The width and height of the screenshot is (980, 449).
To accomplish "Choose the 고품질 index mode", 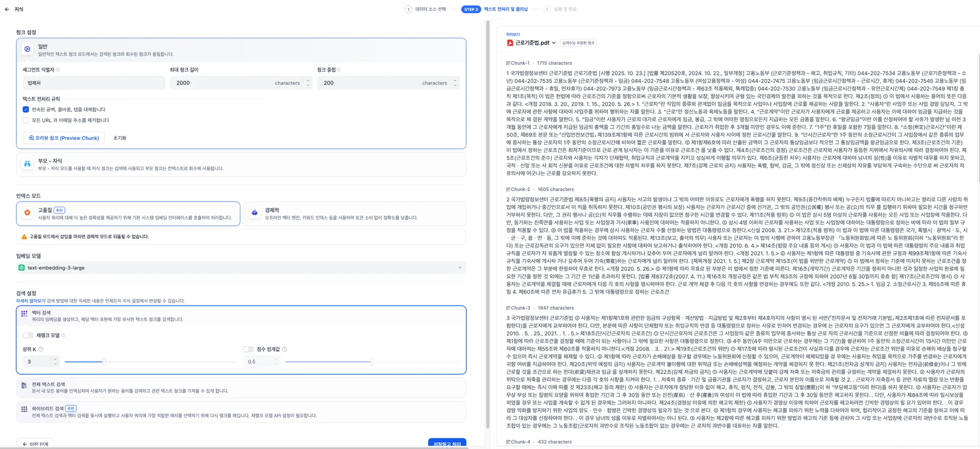I will tap(128, 214).
